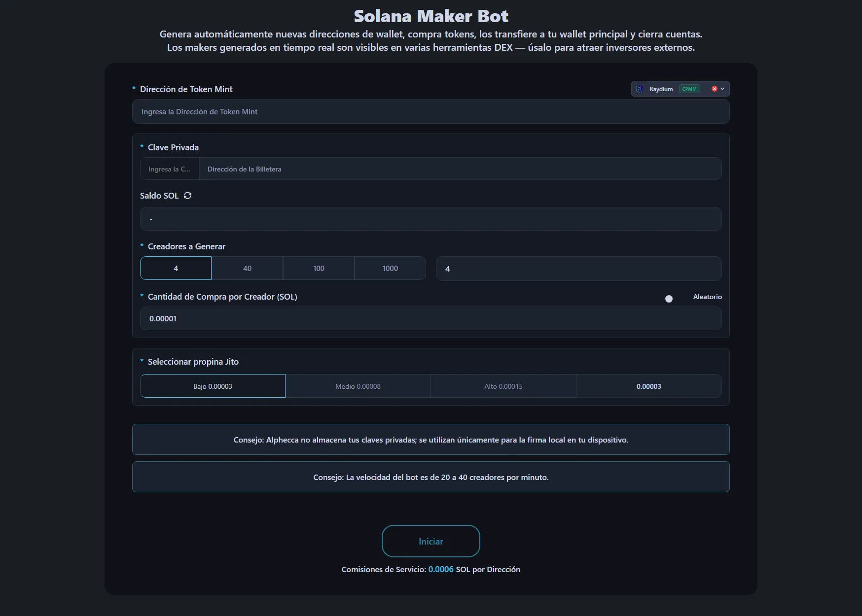The height and width of the screenshot is (616, 862).
Task: Choose the 100 creators preset
Action: click(x=319, y=269)
